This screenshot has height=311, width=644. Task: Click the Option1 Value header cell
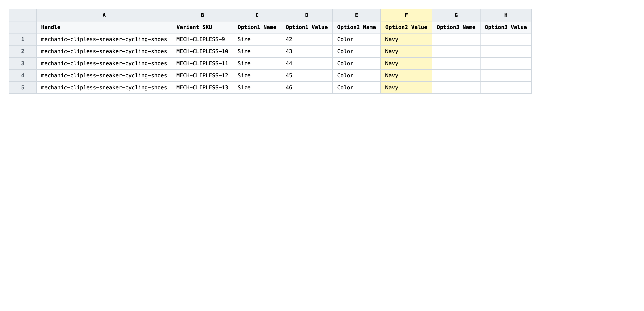(307, 27)
